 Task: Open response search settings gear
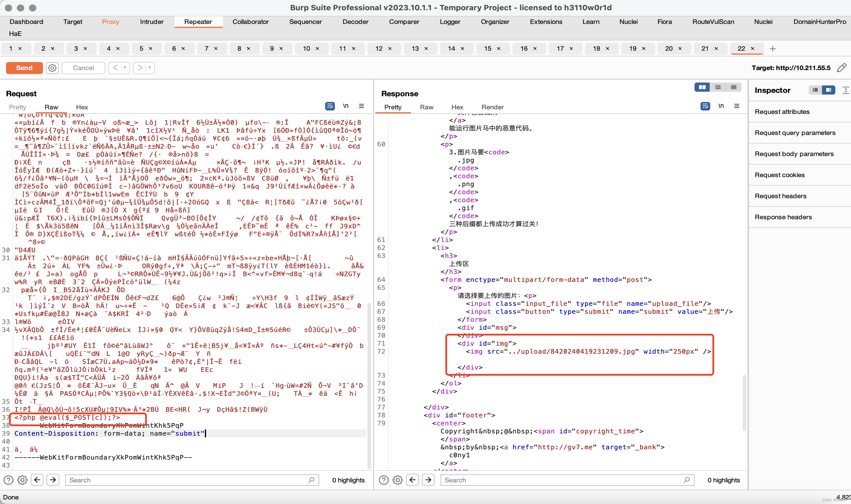(397, 480)
